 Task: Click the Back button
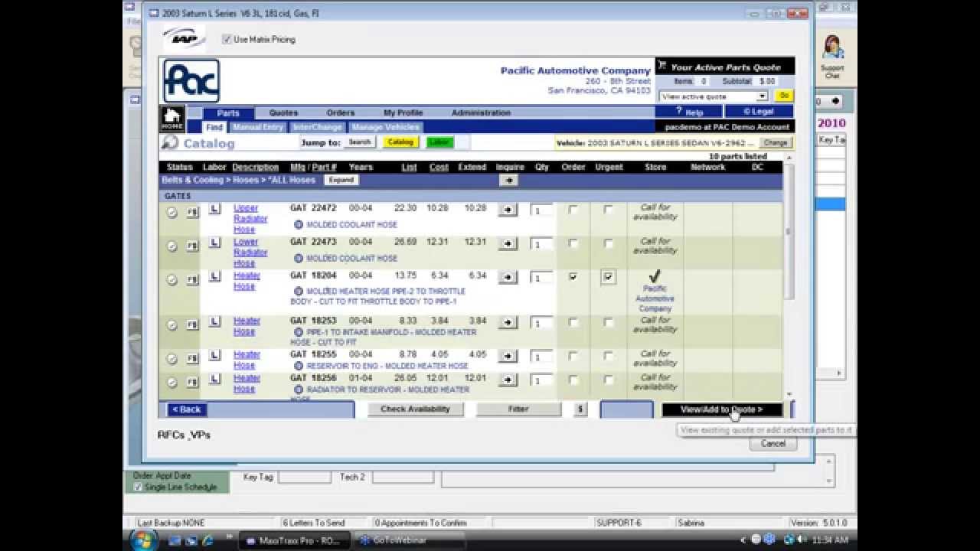click(187, 409)
